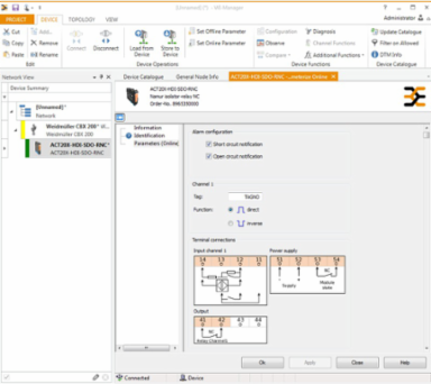
Task: Open Additional Functions dropdown
Action: click(335, 55)
